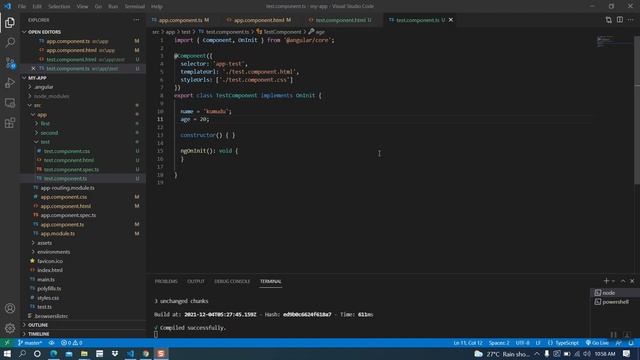Open editor more actions ellipsis
640x360 pixels.
631,20
